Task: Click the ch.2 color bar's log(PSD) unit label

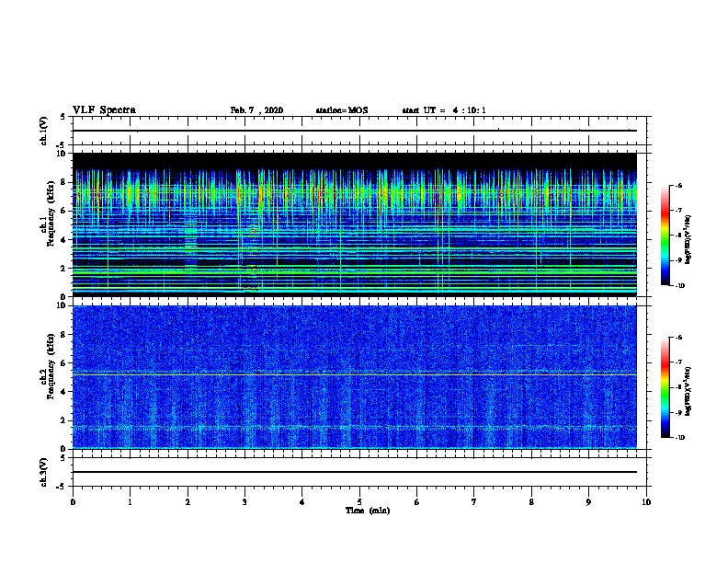Action: click(688, 391)
